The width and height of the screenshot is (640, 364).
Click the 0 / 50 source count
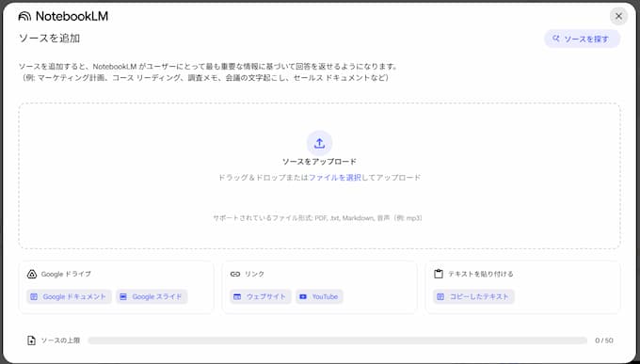pyautogui.click(x=604, y=340)
